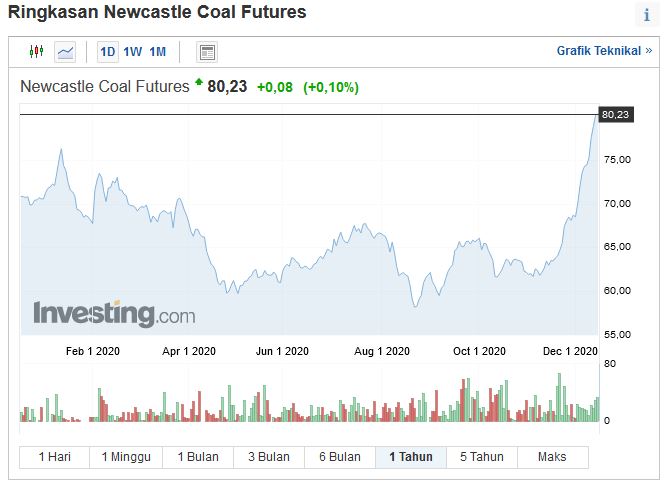The width and height of the screenshot is (665, 488).
Task: Select 1M interval
Action: (x=157, y=52)
